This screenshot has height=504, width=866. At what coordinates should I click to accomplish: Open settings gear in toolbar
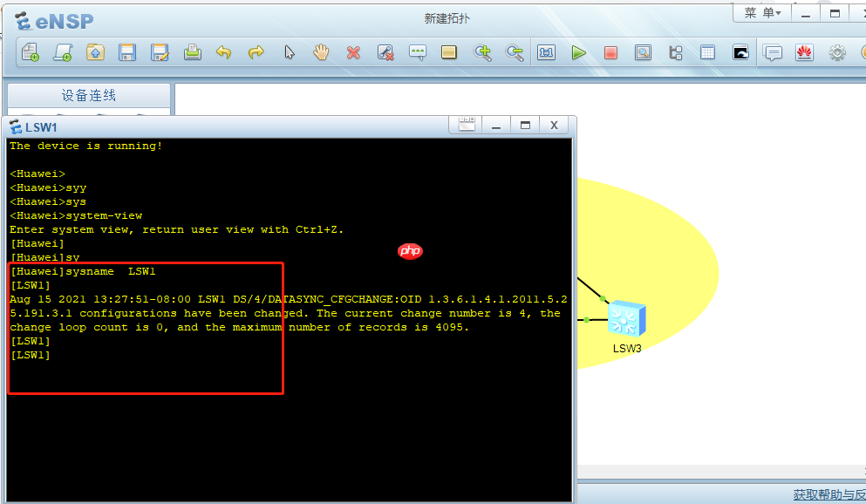pos(837,52)
